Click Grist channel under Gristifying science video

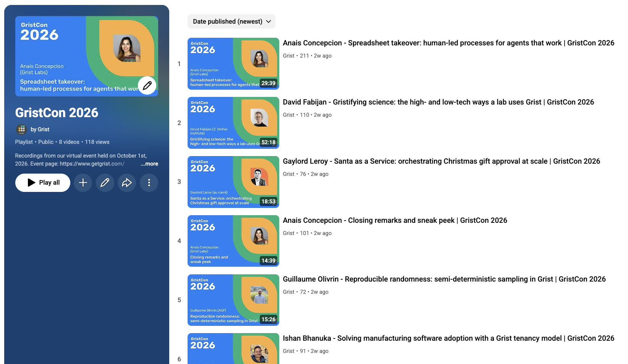[x=288, y=115]
